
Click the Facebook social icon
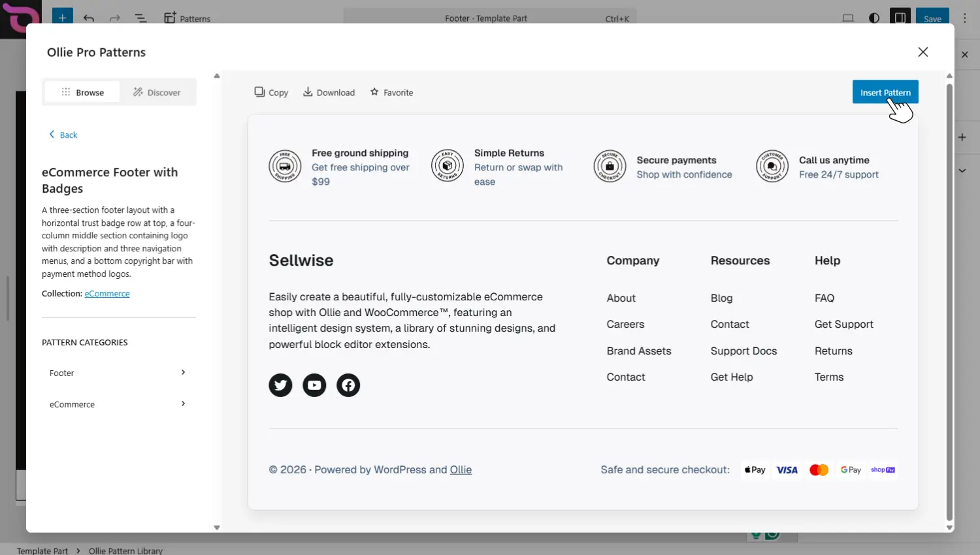tap(348, 385)
